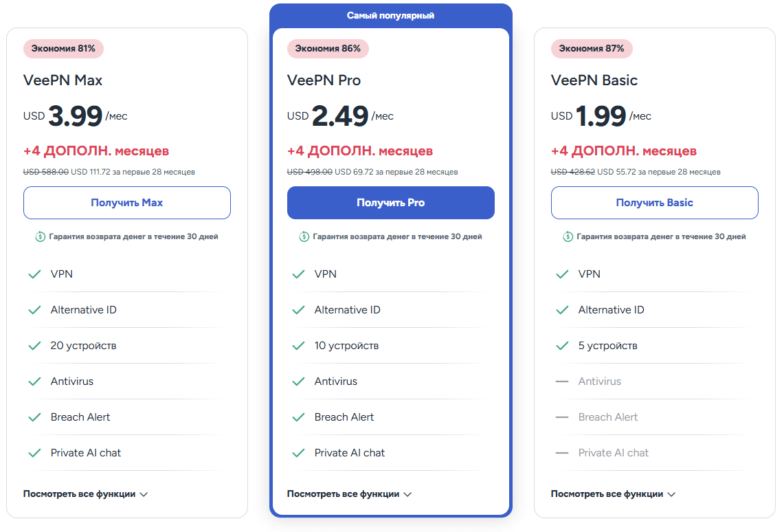Expand 'Посмотреть все функции' in VeePN Pro

(x=349, y=494)
